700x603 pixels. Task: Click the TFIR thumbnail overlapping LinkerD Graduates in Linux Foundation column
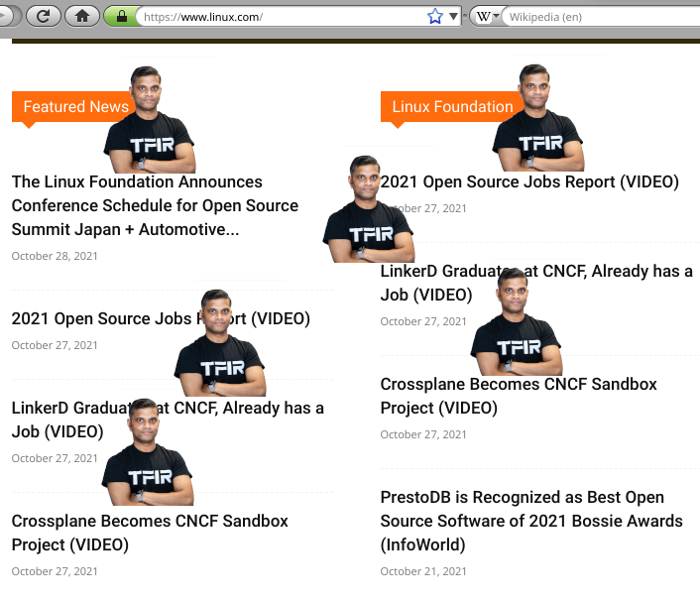click(x=517, y=321)
